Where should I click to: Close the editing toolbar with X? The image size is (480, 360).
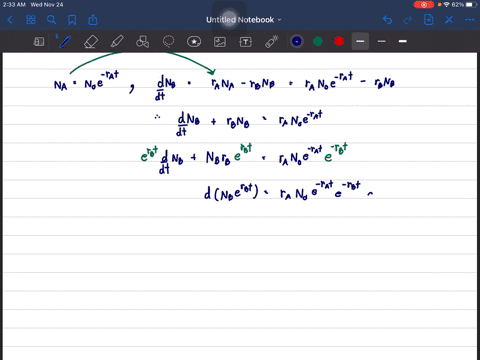click(x=449, y=20)
